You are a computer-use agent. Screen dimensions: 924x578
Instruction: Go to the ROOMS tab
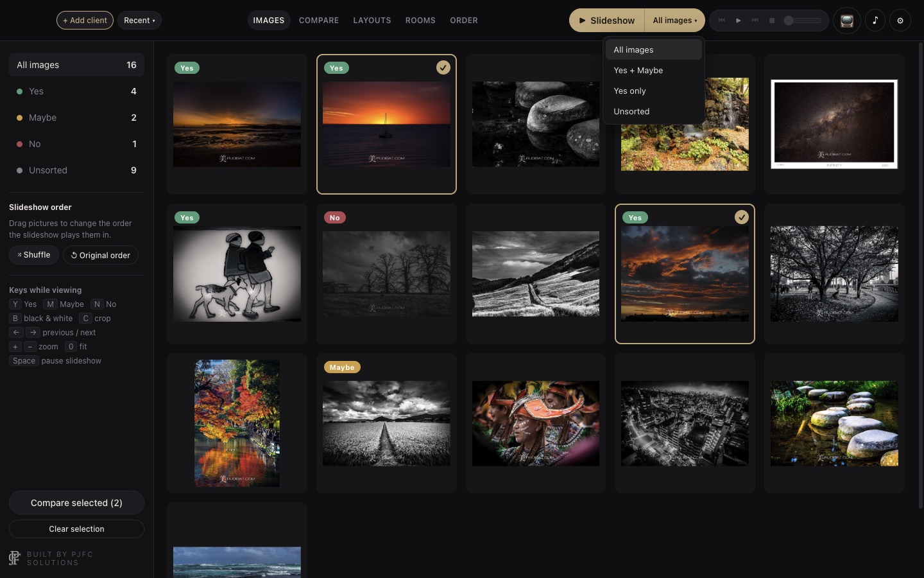420,21
